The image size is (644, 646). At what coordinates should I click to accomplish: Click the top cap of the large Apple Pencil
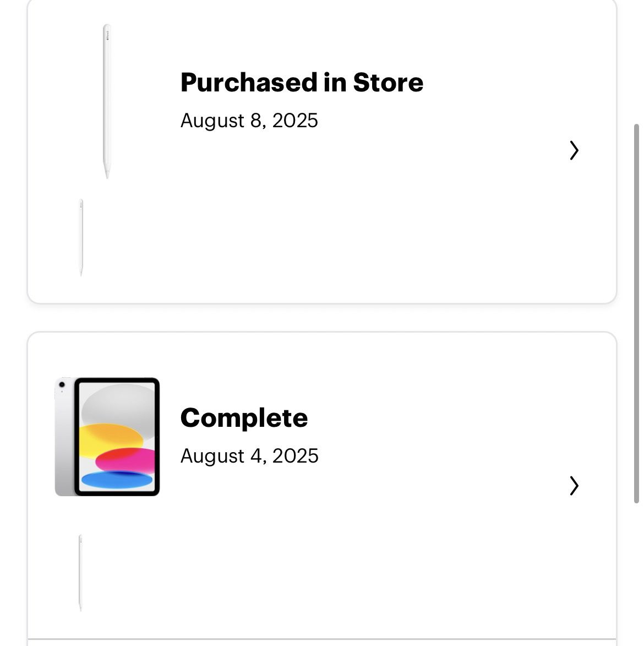click(107, 28)
